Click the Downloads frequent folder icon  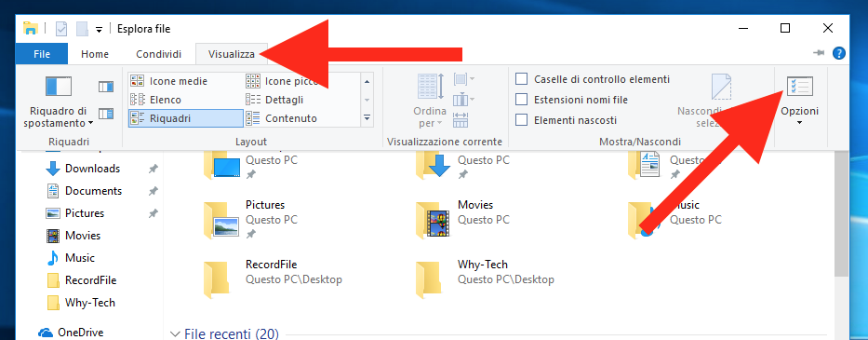[x=434, y=164]
